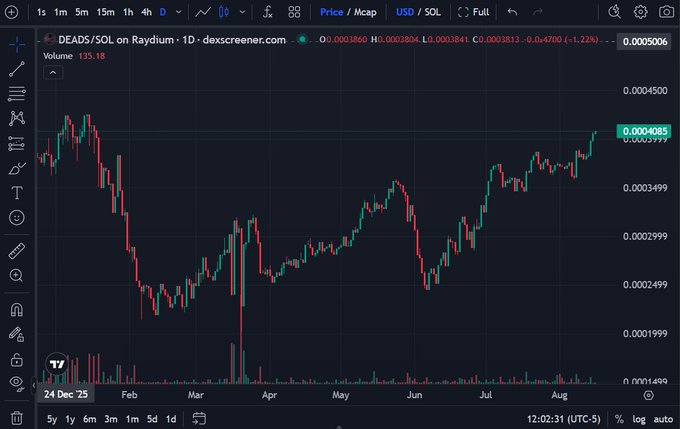Open the layout grid selector
680x429 pixels.
[x=294, y=12]
